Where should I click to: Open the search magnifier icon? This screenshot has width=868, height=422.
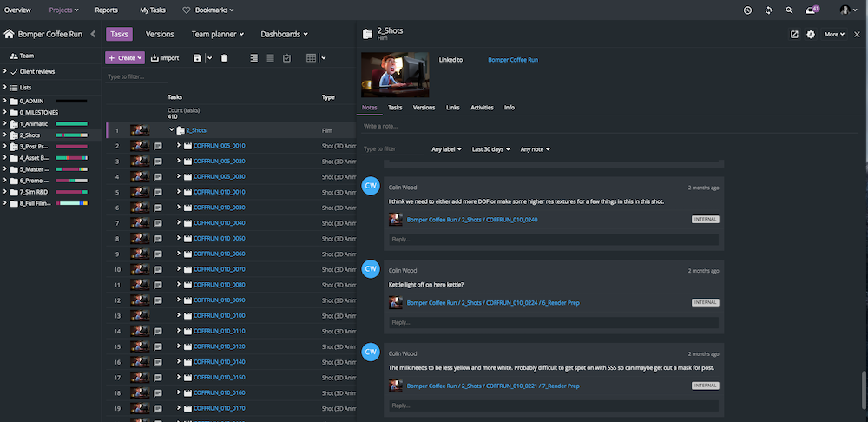pyautogui.click(x=789, y=10)
